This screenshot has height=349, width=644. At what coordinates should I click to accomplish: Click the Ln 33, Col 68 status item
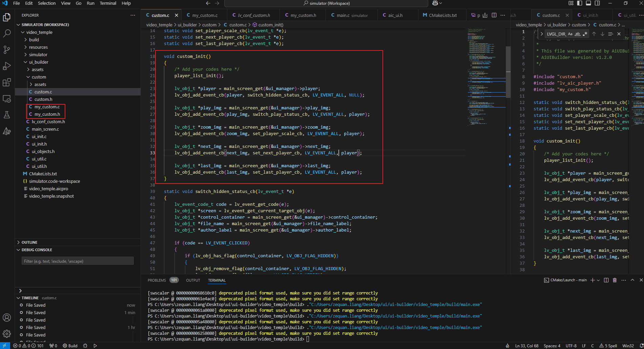coord(527,346)
